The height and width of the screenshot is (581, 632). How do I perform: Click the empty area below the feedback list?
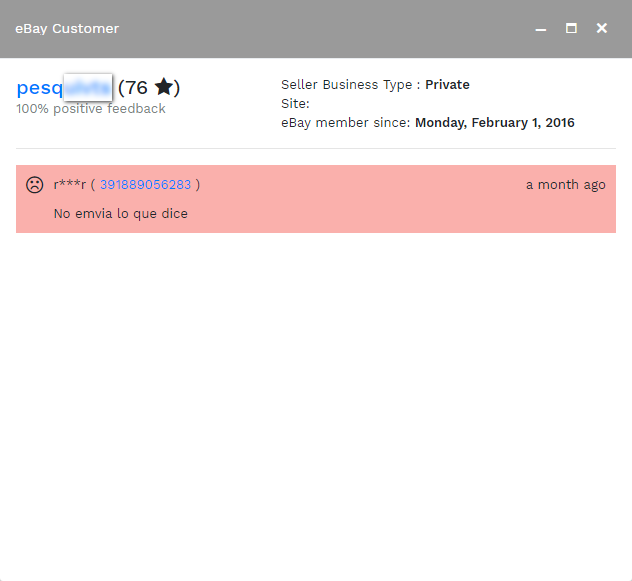pos(316,400)
